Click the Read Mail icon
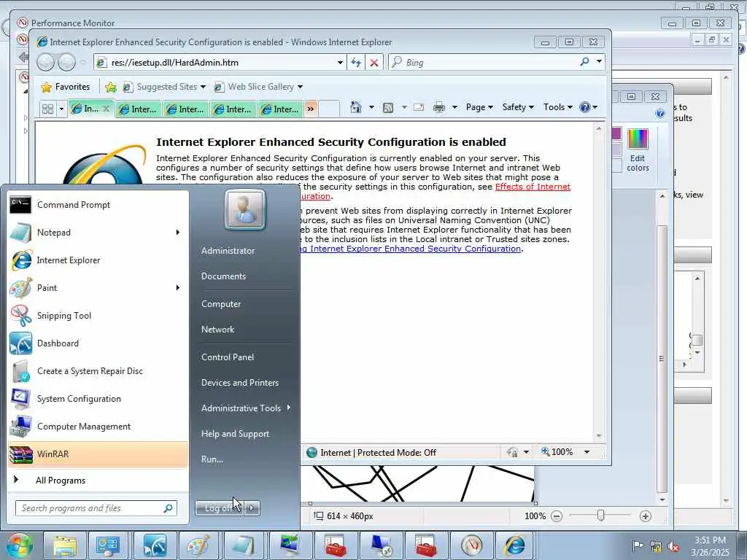The image size is (747, 560). click(419, 108)
